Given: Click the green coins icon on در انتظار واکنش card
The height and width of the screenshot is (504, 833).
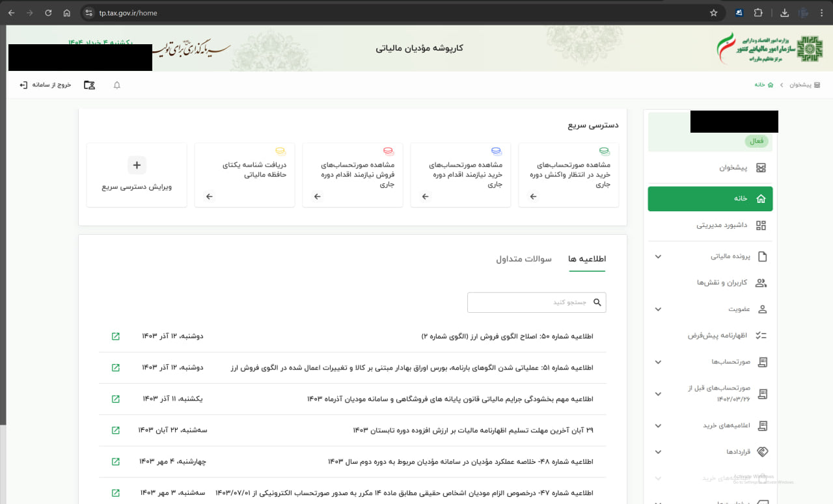Looking at the screenshot, I should click(605, 151).
